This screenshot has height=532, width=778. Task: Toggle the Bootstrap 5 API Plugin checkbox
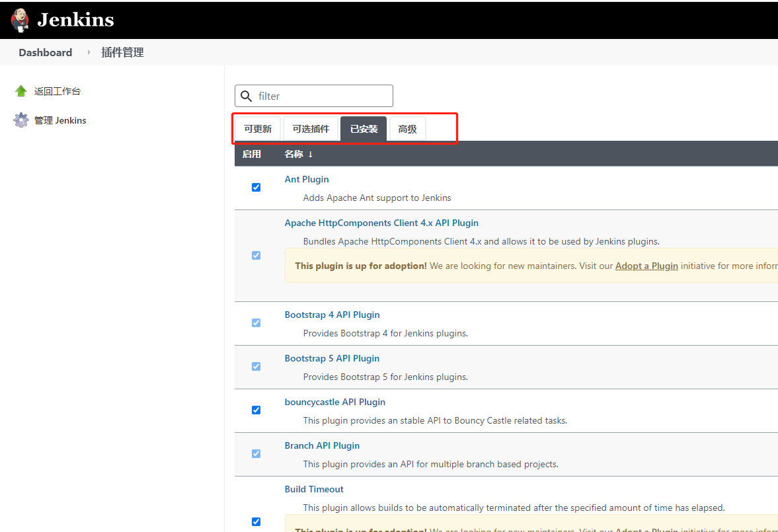256,366
